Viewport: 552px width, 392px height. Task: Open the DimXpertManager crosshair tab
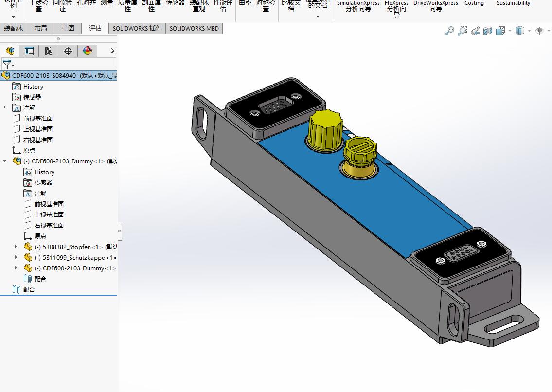pos(68,51)
